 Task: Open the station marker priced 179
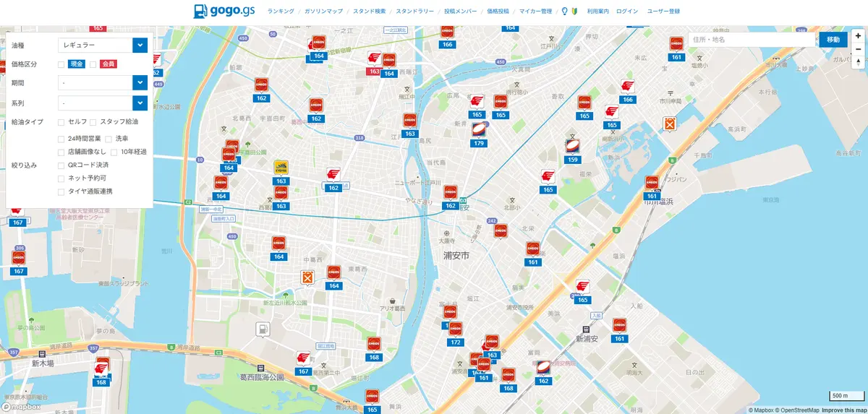tap(478, 134)
